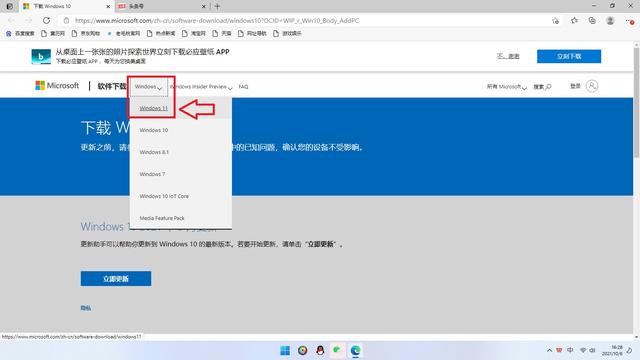Open 软件下载 software download heading link
Image resolution: width=640 pixels, height=360 pixels.
click(112, 86)
